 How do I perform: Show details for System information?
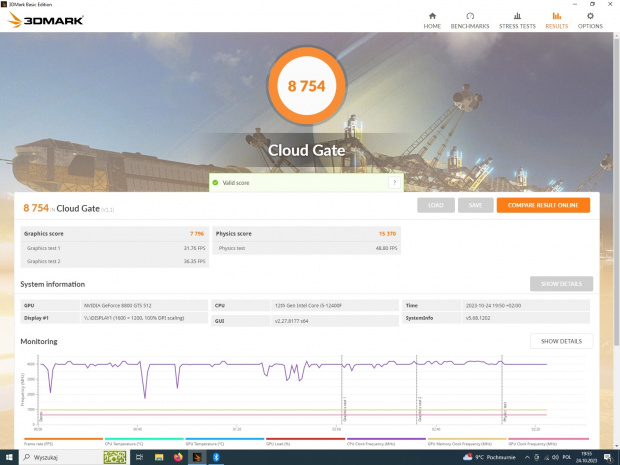pyautogui.click(x=561, y=284)
